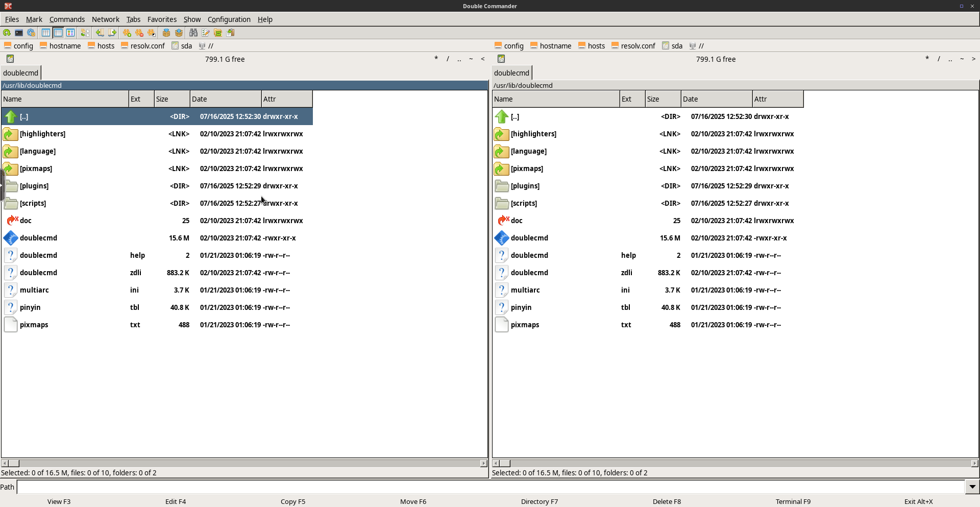Viewport: 980px width, 507px height.
Task: Select [plugins] folder icon in right panel
Action: 502,186
